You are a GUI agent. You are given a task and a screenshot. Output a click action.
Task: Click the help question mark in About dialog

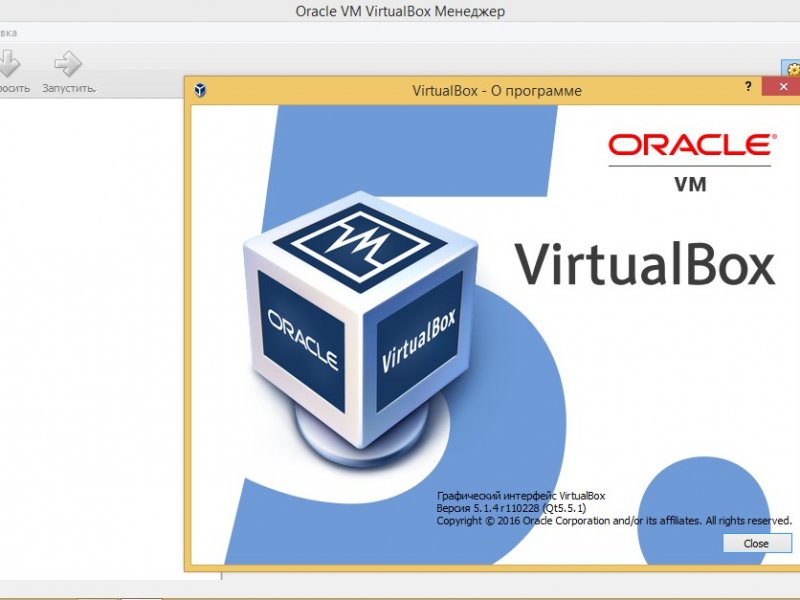click(x=748, y=87)
